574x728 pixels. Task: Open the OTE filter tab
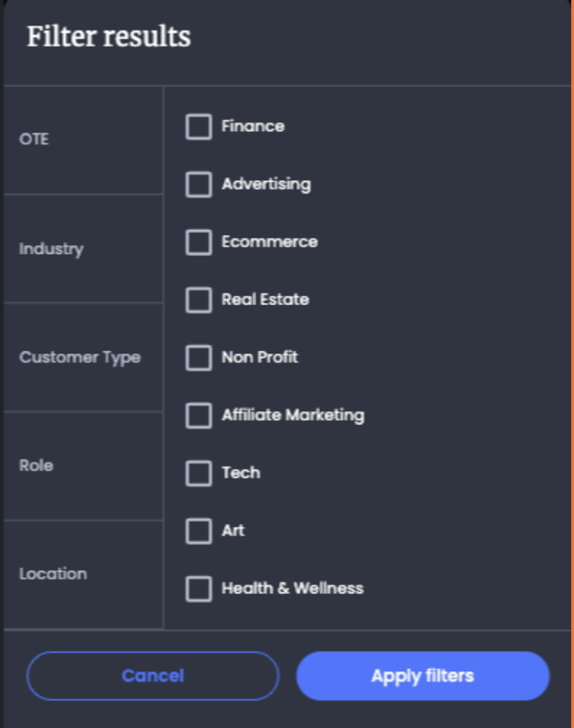83,140
